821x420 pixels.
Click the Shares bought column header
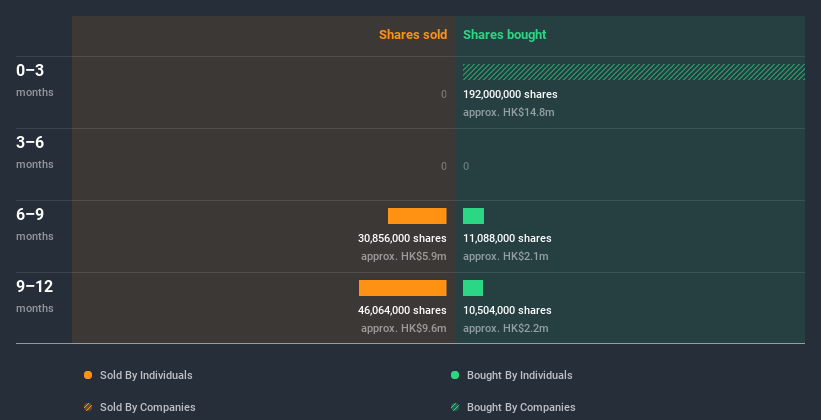(x=505, y=35)
